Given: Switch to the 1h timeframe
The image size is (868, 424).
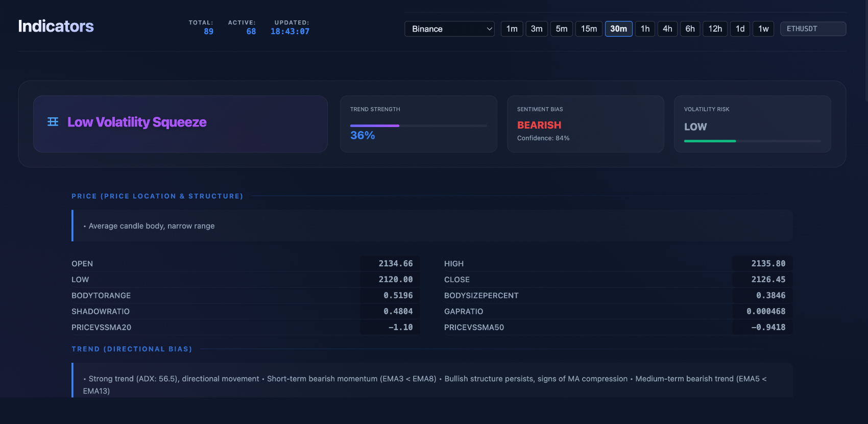Looking at the screenshot, I should (645, 29).
